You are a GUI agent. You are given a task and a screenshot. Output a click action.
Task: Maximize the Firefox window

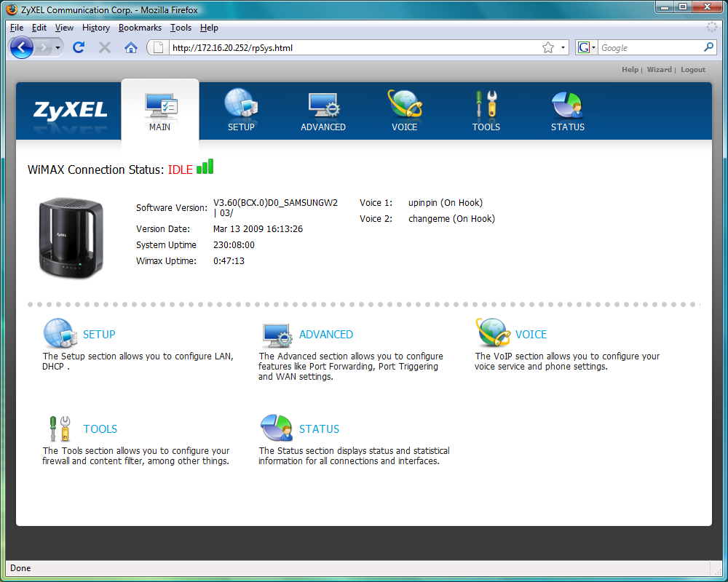point(683,7)
